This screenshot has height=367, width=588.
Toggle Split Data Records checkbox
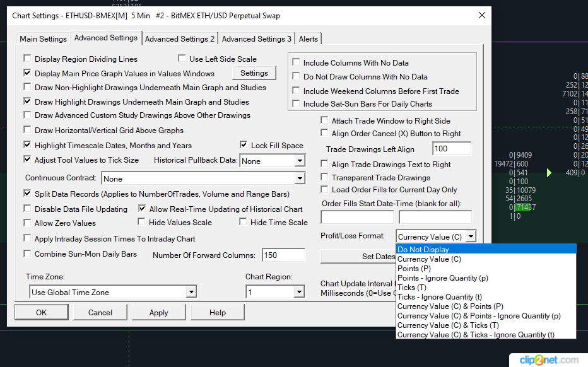click(x=27, y=194)
